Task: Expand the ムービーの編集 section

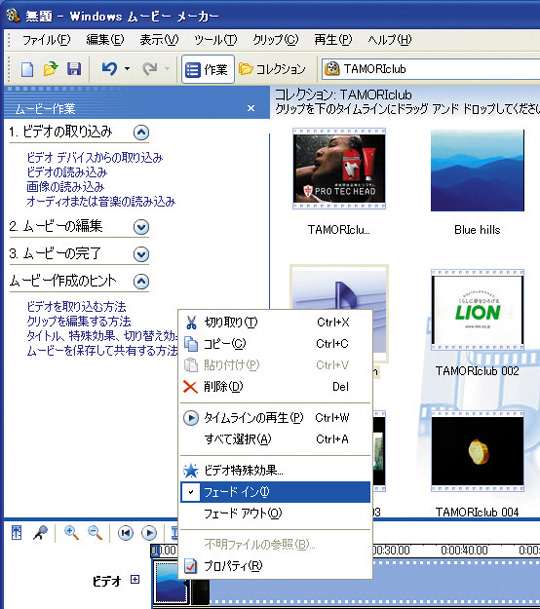Action: click(141, 227)
